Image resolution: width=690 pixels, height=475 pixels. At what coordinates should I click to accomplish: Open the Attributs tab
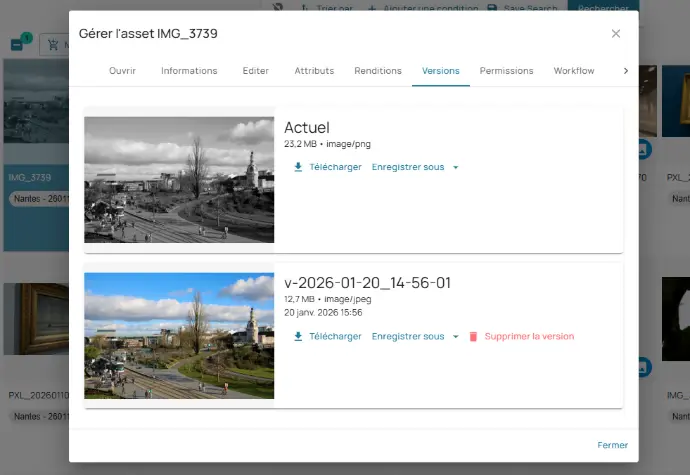click(314, 71)
